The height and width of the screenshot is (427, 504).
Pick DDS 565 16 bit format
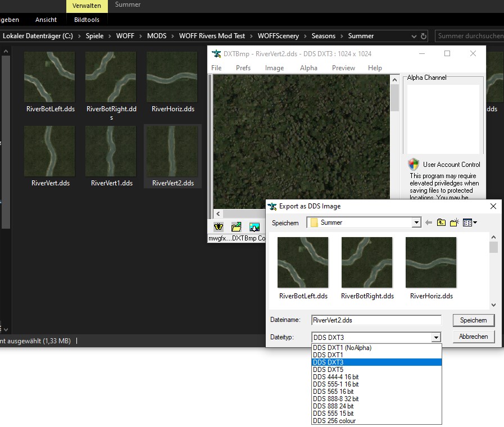pos(376,392)
